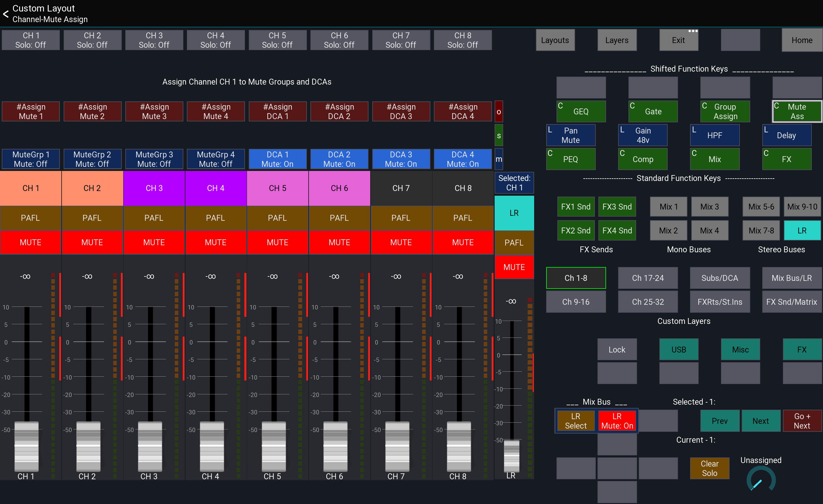The image size is (823, 504).
Task: Click the CH 1 fader handle
Action: click(x=27, y=446)
